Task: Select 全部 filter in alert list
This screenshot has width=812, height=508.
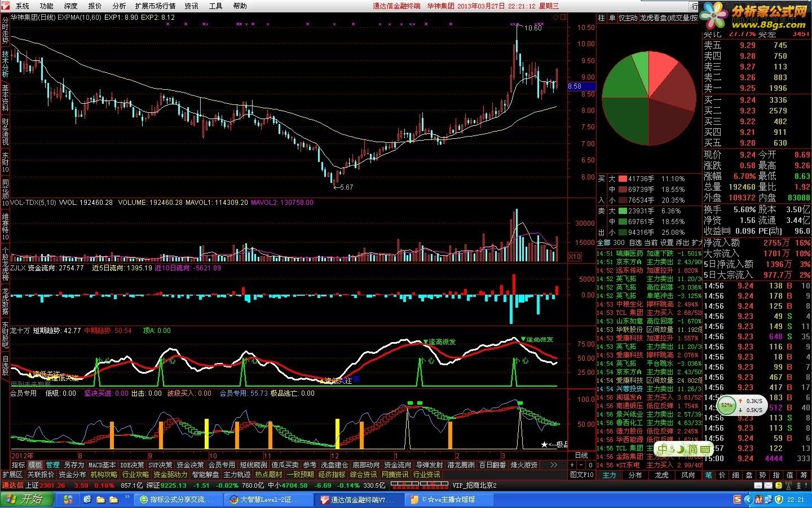Action: [604, 243]
